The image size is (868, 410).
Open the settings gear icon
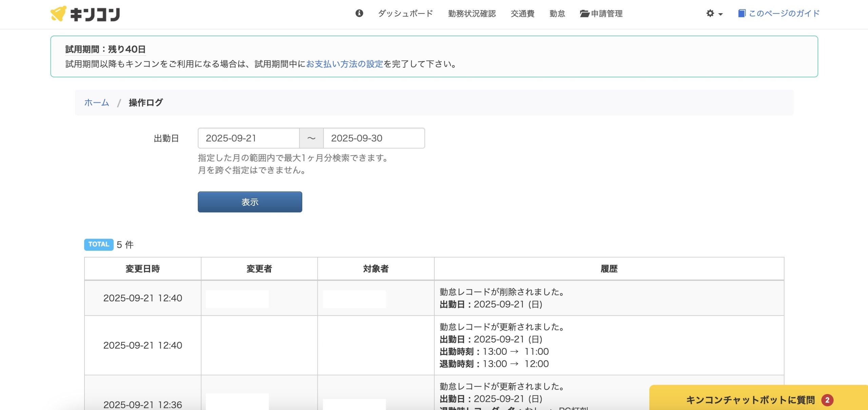pyautogui.click(x=710, y=14)
